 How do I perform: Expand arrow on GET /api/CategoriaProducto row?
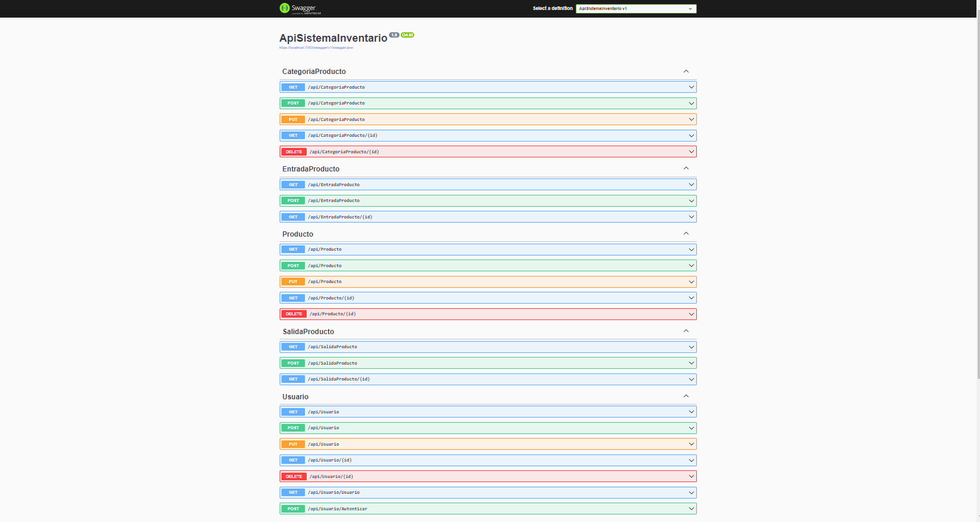tap(691, 87)
